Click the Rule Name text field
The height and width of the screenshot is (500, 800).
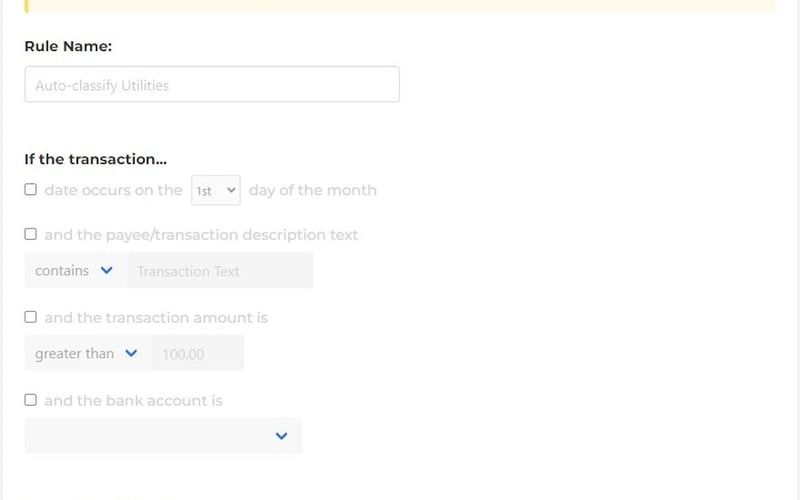coord(211,85)
